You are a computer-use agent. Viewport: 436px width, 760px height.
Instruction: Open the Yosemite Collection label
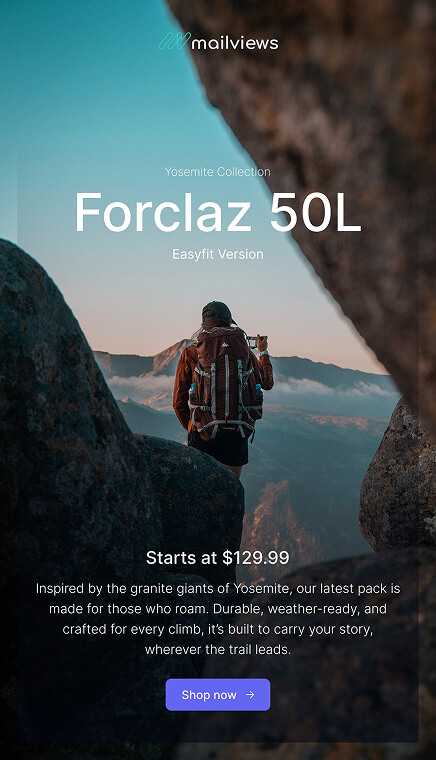click(218, 172)
